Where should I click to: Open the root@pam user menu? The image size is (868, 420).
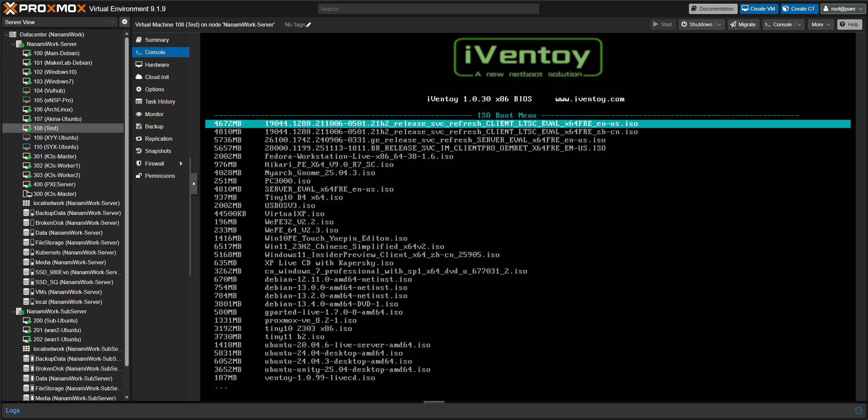(843, 9)
